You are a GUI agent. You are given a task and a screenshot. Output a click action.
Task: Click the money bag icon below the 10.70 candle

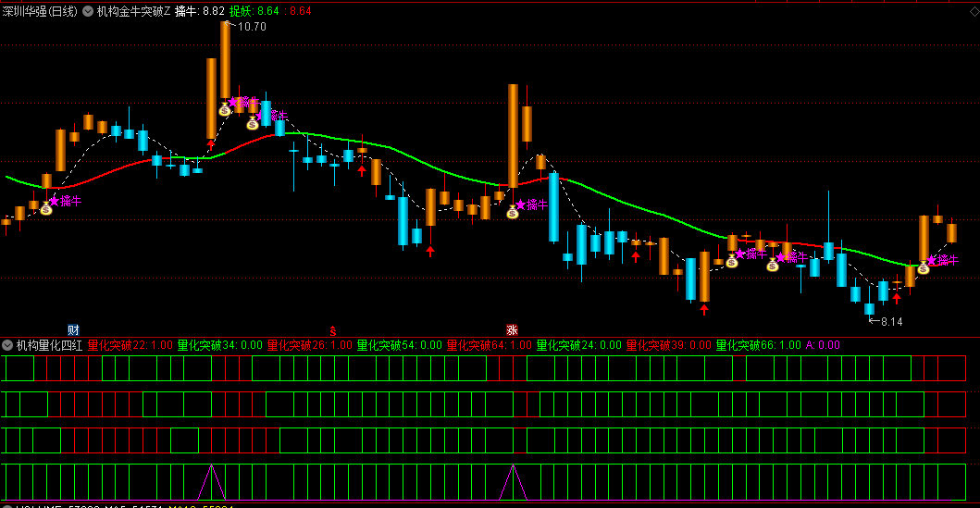point(225,110)
